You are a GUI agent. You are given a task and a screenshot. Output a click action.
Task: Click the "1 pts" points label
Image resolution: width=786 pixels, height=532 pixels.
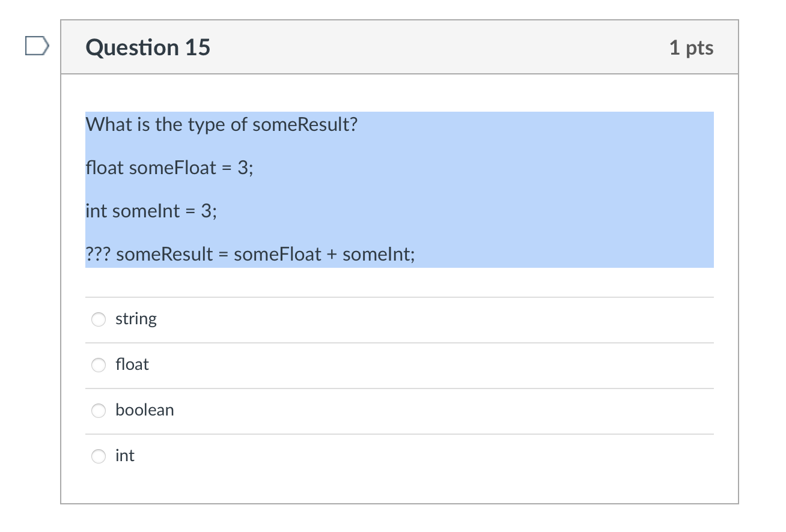click(x=691, y=48)
